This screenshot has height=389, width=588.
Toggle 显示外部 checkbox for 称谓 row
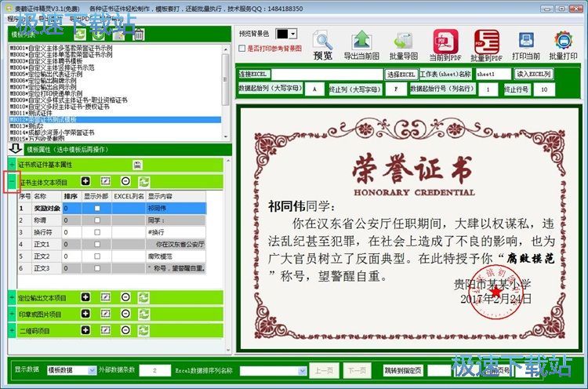pyautogui.click(x=97, y=220)
